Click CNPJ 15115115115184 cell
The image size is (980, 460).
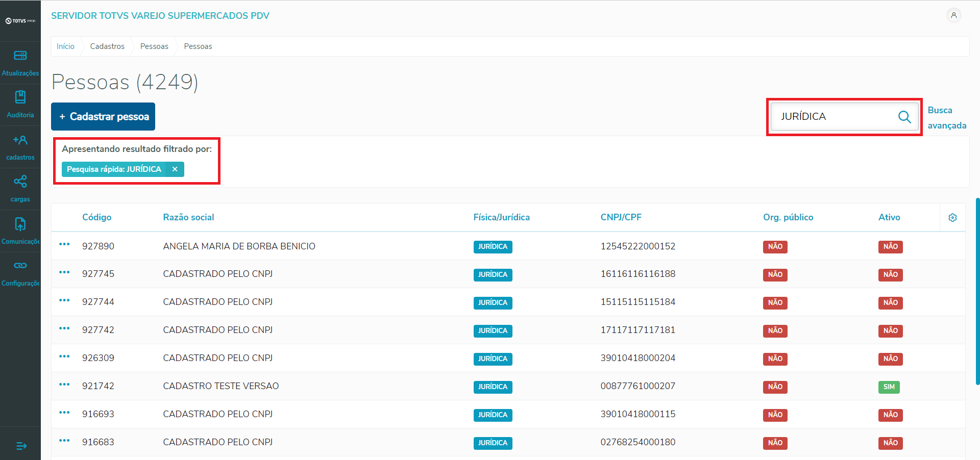pos(638,302)
